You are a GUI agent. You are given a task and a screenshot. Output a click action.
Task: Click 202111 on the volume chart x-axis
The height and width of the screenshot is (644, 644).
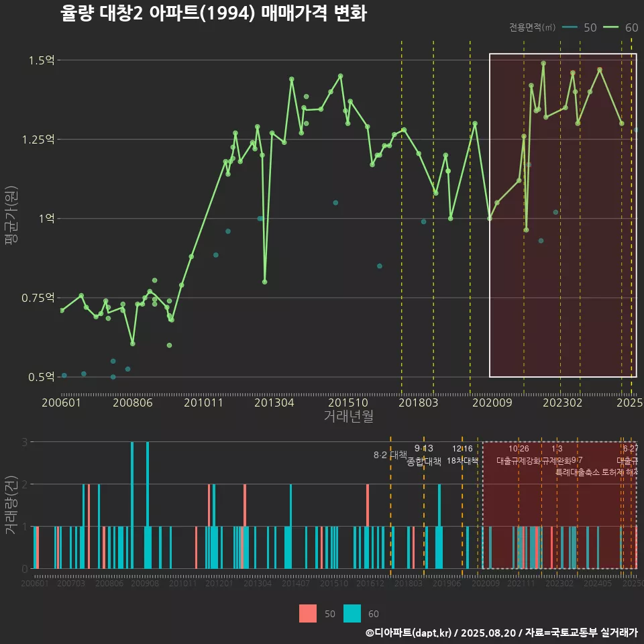coord(521,583)
